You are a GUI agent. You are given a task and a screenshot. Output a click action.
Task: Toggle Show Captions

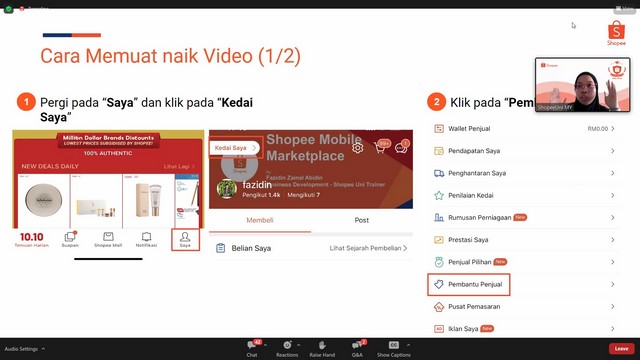(x=393, y=345)
